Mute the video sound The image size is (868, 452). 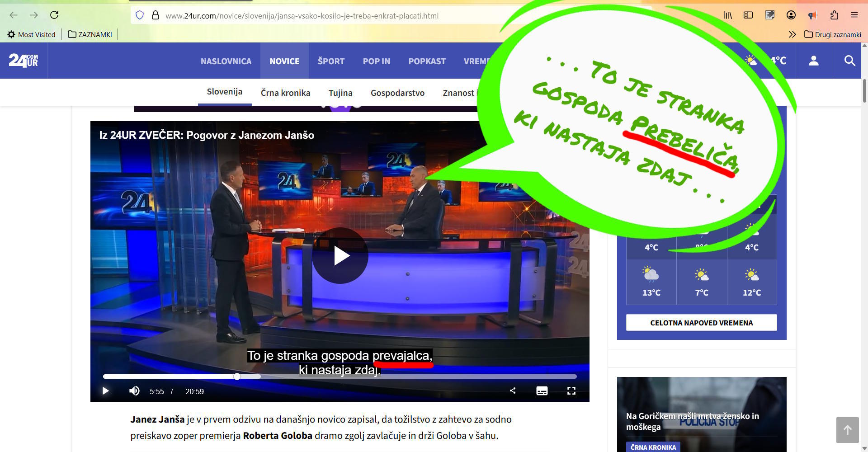click(x=134, y=391)
